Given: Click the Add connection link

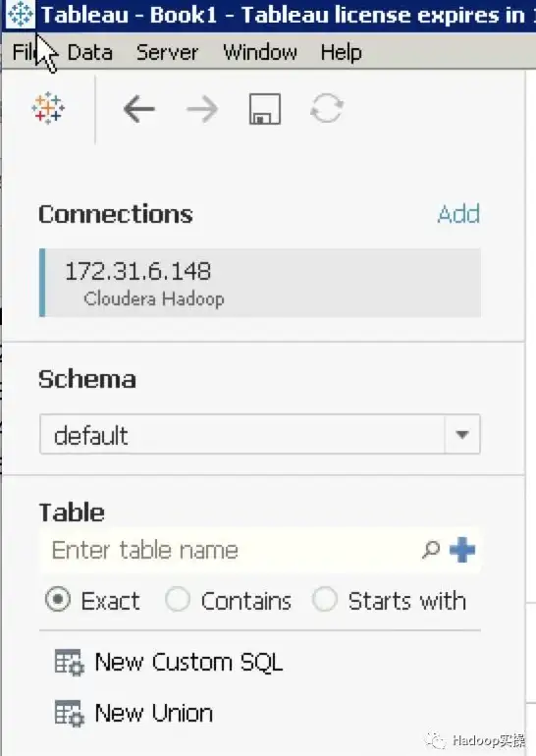Looking at the screenshot, I should pyautogui.click(x=458, y=214).
